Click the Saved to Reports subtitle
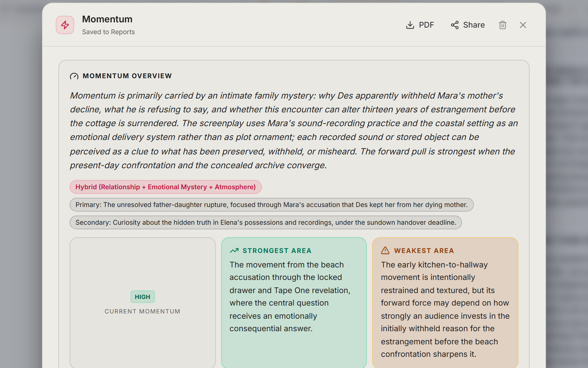588x368 pixels. [108, 32]
